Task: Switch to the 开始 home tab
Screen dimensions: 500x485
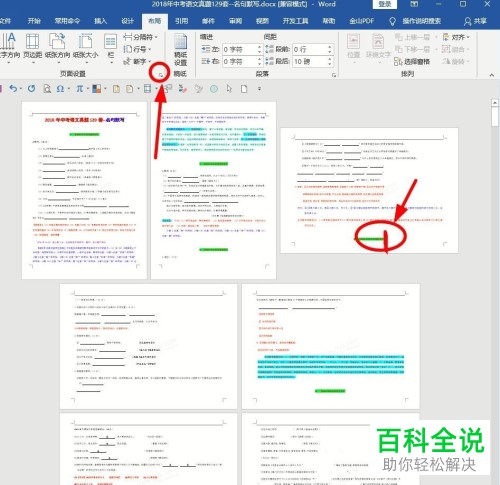Action: pyautogui.click(x=34, y=21)
